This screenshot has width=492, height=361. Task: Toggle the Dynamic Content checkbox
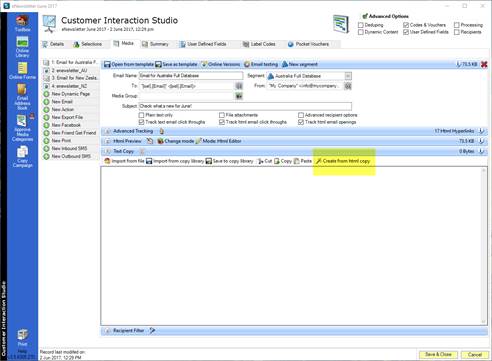tap(360, 32)
